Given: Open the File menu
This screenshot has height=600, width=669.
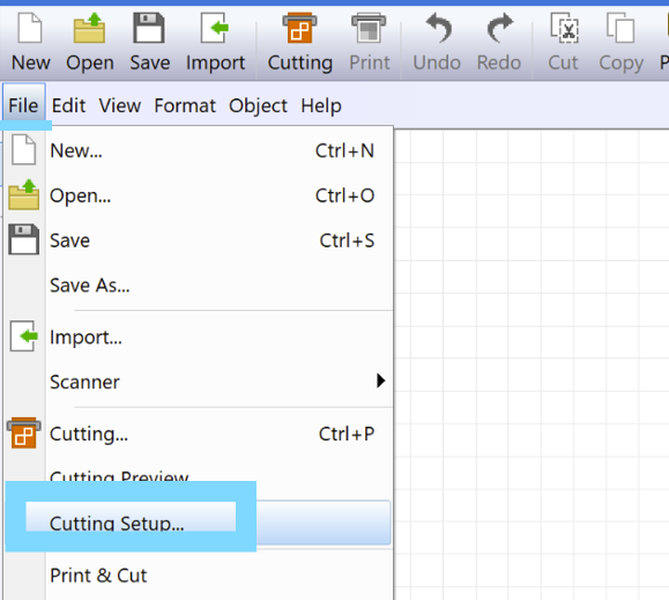Looking at the screenshot, I should (x=23, y=105).
